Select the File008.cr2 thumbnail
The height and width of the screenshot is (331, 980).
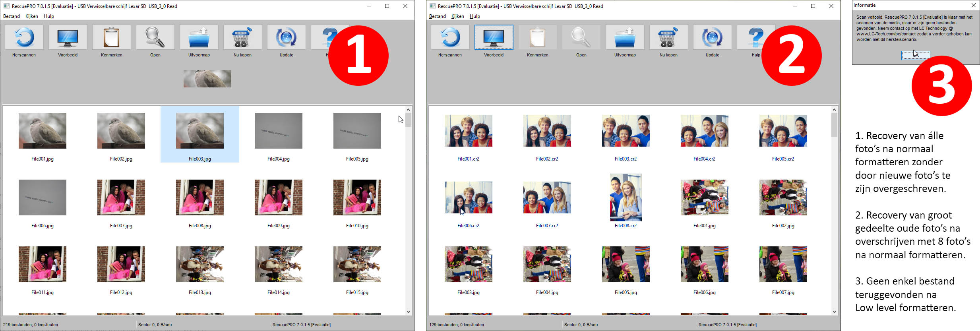click(x=626, y=197)
